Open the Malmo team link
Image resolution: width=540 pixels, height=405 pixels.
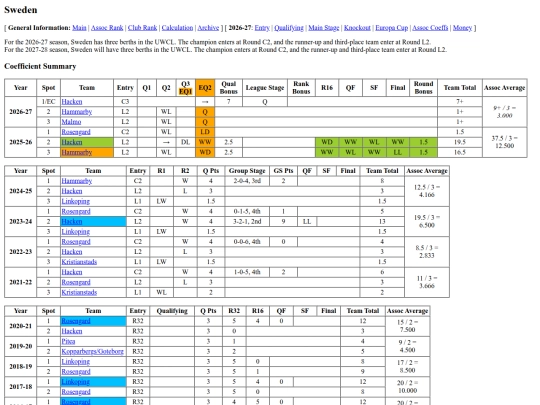pos(71,122)
